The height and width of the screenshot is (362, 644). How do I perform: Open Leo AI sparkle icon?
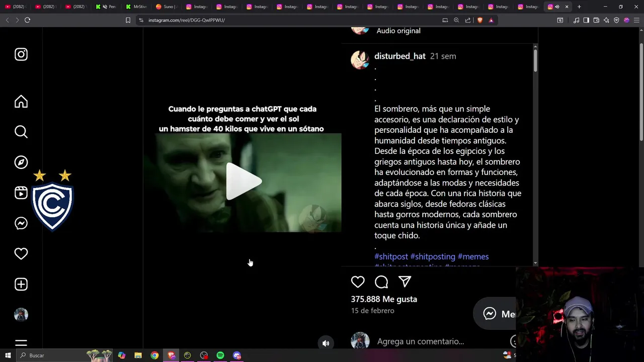pyautogui.click(x=606, y=20)
